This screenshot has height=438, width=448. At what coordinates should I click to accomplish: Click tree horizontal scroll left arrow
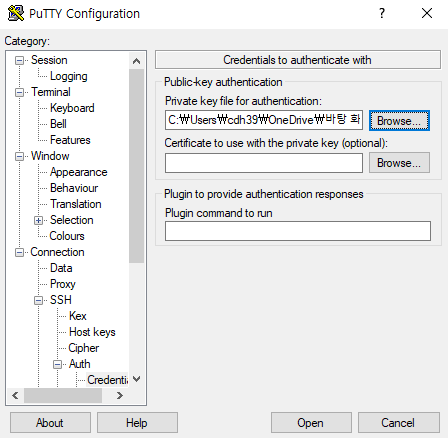(15, 396)
